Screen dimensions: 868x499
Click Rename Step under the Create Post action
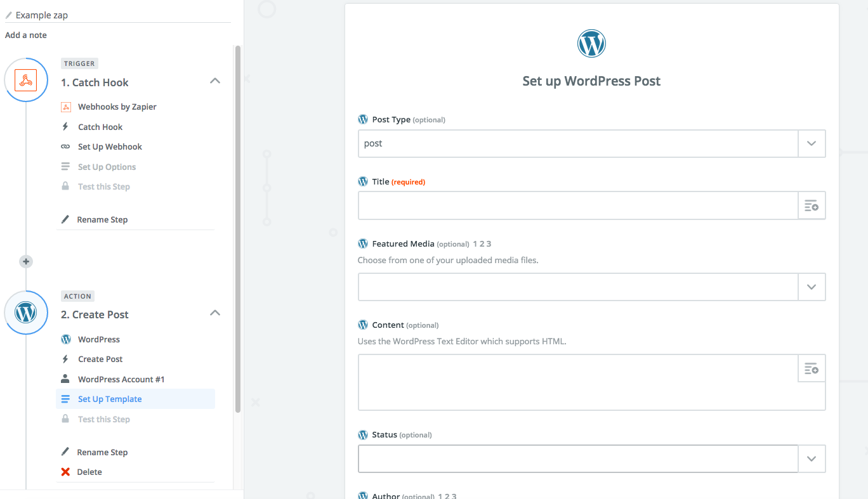[x=102, y=452]
